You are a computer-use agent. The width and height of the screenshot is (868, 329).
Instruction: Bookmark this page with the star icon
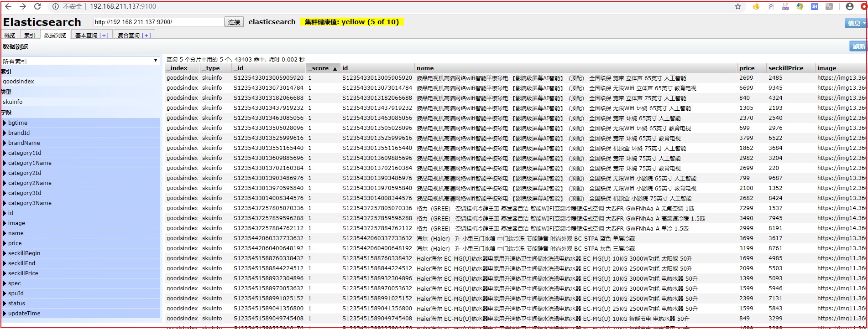[738, 6]
